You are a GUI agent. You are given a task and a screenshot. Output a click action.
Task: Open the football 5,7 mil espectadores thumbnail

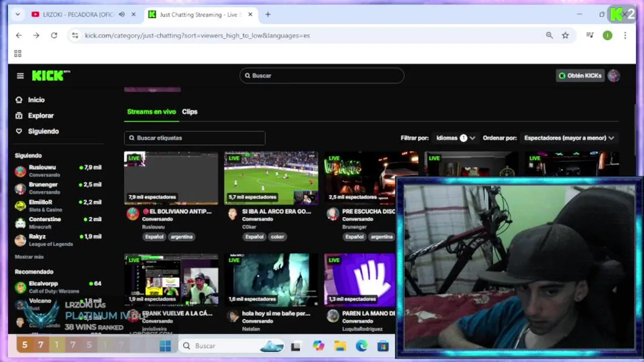click(271, 178)
